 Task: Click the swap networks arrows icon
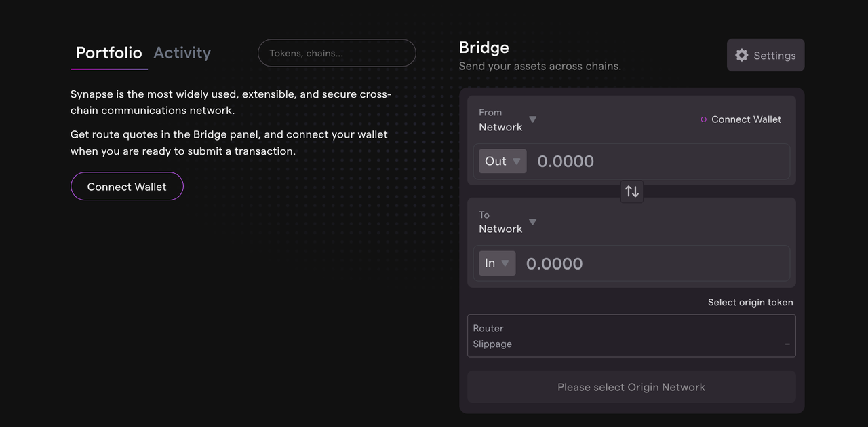point(631,191)
